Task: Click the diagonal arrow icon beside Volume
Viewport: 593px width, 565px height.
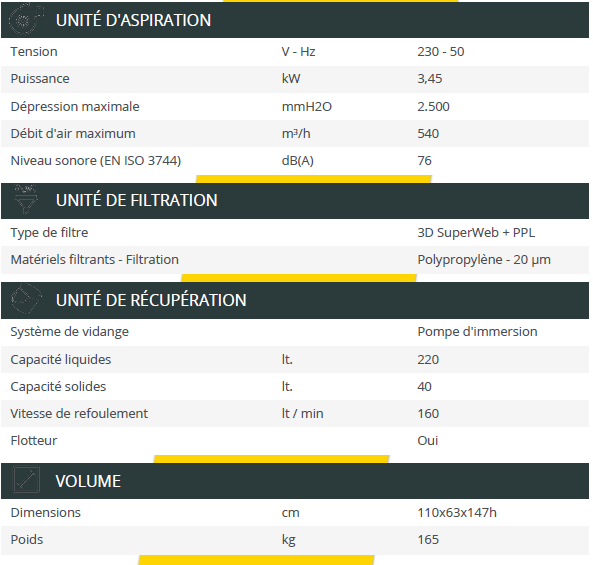Action: click(26, 480)
